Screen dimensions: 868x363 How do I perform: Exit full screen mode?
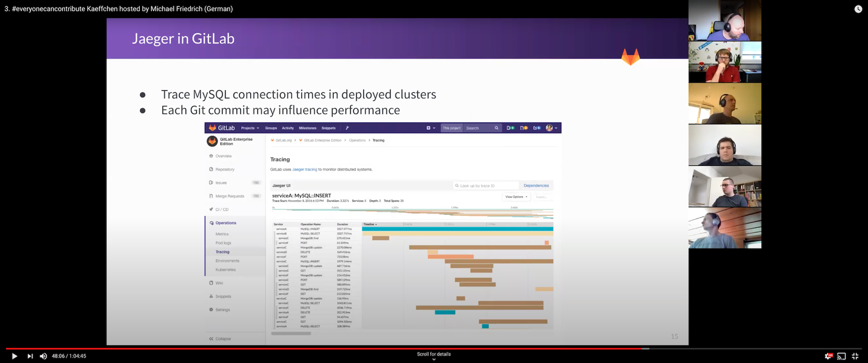[x=855, y=356]
